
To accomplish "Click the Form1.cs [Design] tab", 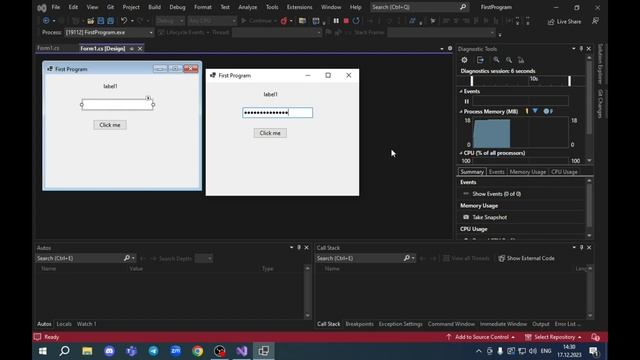I will (x=103, y=49).
